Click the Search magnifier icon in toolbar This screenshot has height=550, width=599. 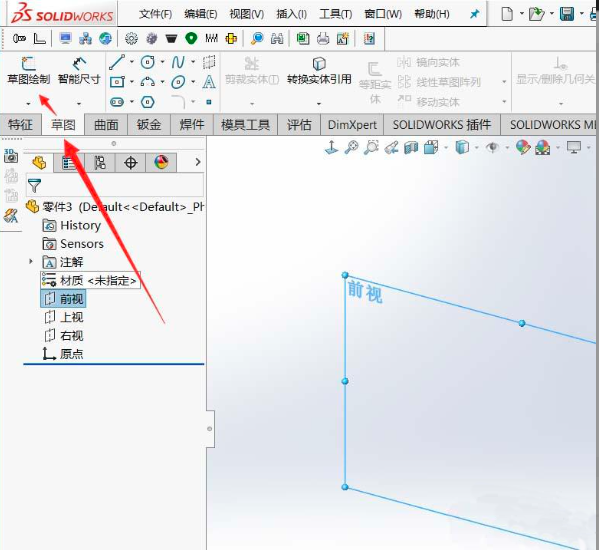coord(257,39)
